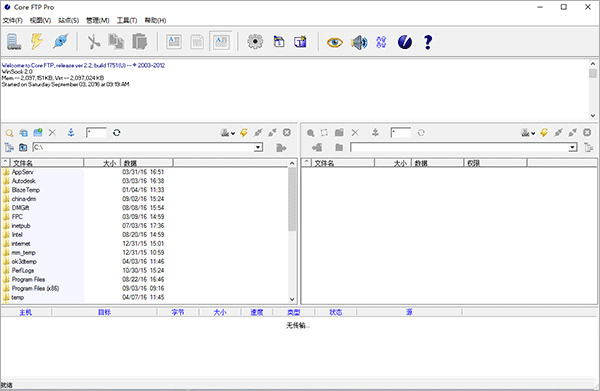Click the blue binary transfer mode icon
Viewport: 600px width, 391px height.
[381, 42]
